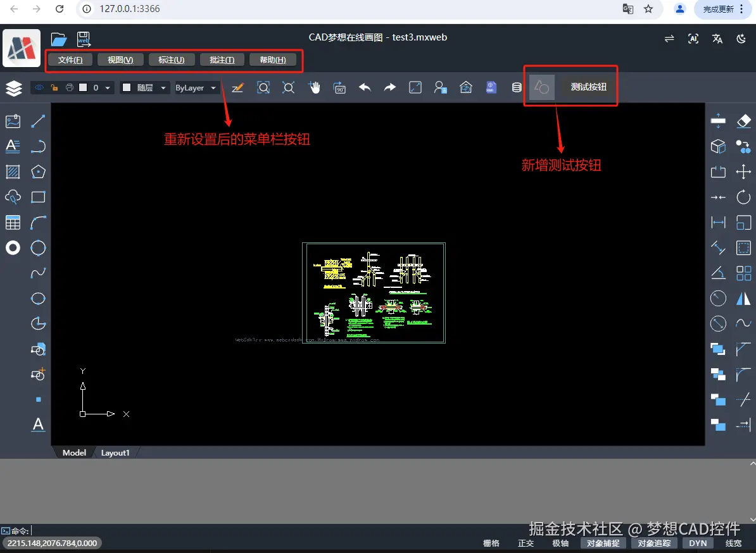
Task: Toggle 正交 ortho mode
Action: 526,543
